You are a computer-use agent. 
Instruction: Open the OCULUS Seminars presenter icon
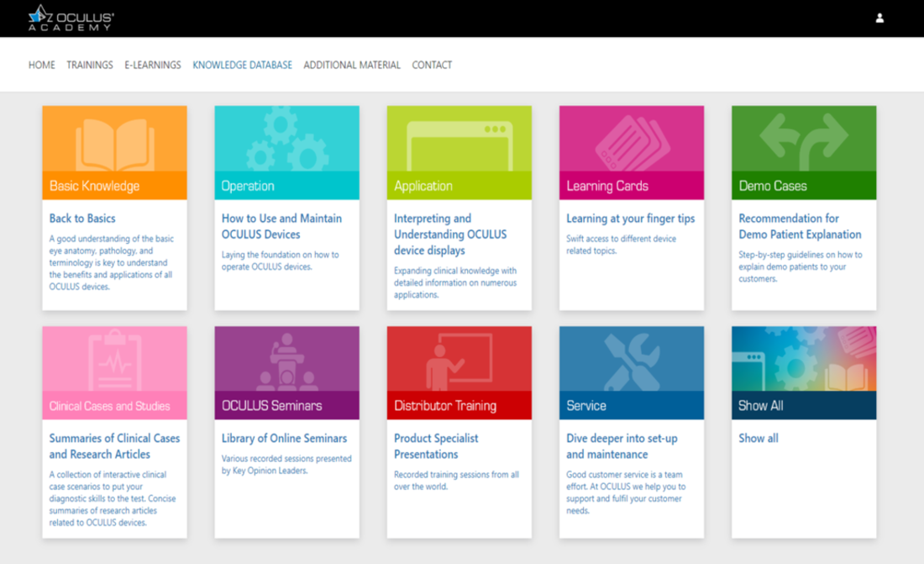(286, 361)
